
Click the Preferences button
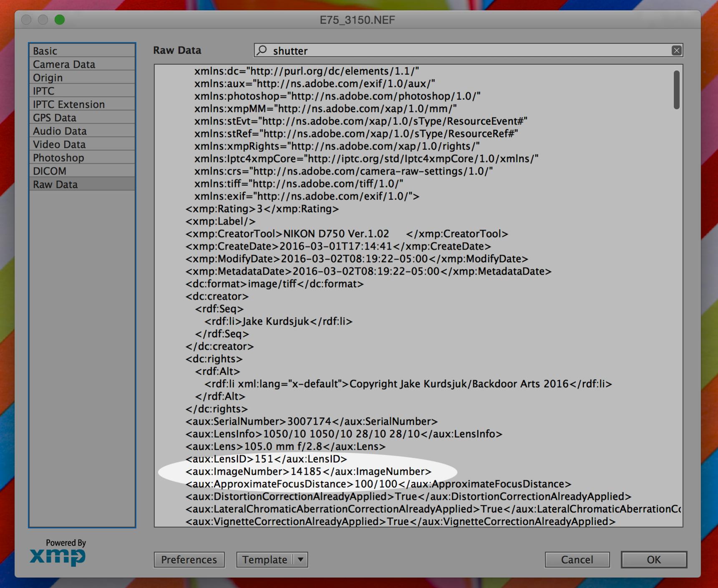point(189,560)
